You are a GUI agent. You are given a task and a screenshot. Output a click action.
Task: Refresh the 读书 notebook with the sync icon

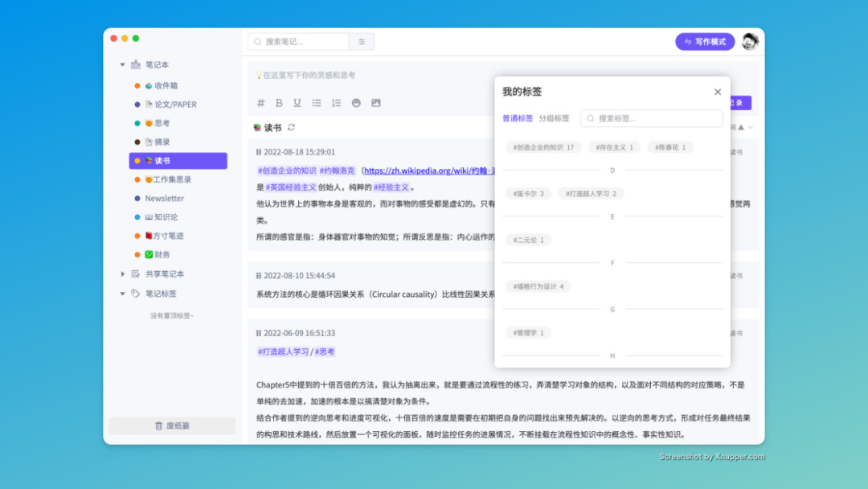click(291, 127)
